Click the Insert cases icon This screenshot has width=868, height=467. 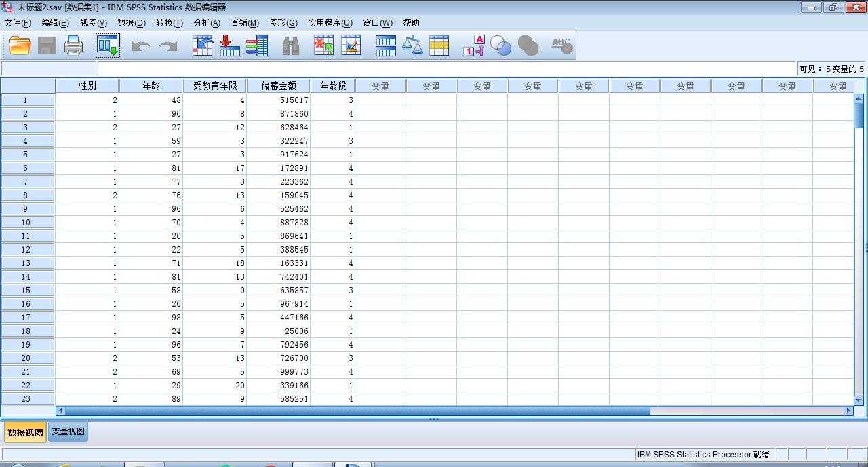324,45
